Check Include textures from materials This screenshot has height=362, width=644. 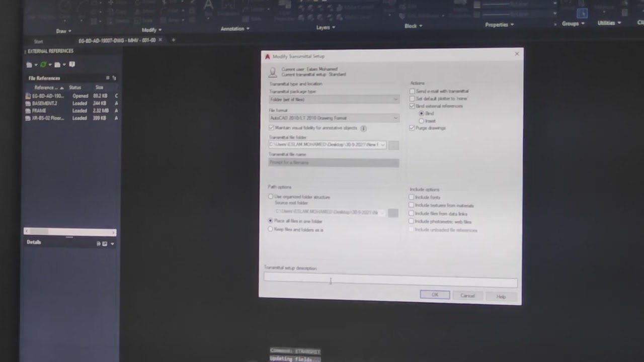coord(412,206)
